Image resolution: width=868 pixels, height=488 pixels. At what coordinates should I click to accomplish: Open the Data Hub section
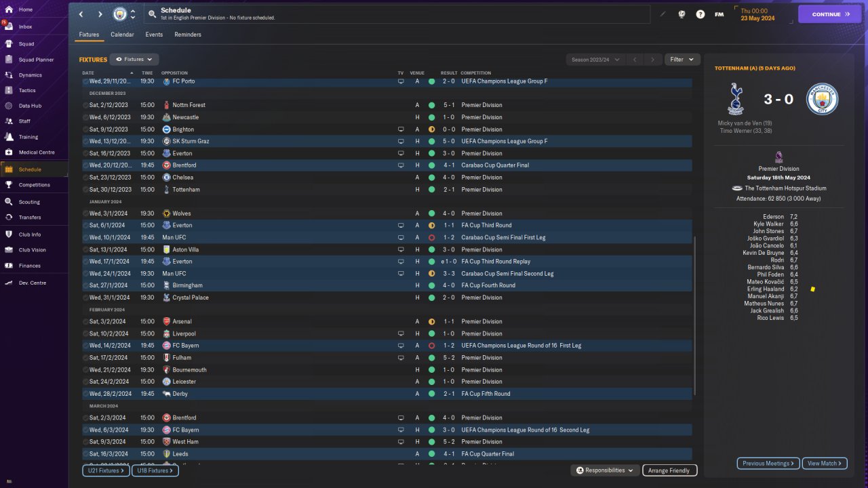click(x=30, y=106)
